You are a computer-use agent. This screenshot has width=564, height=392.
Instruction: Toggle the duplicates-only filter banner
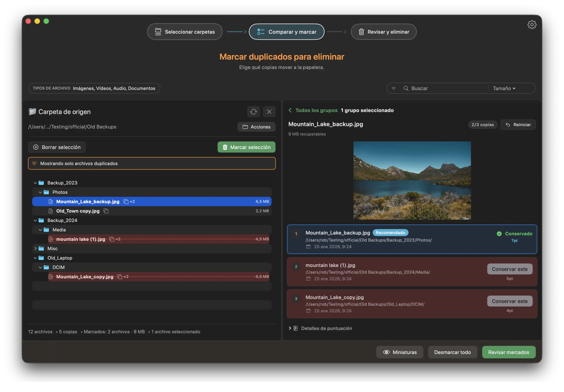pos(152,164)
